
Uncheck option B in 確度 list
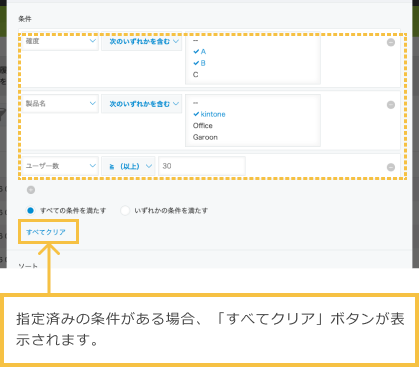(199, 63)
